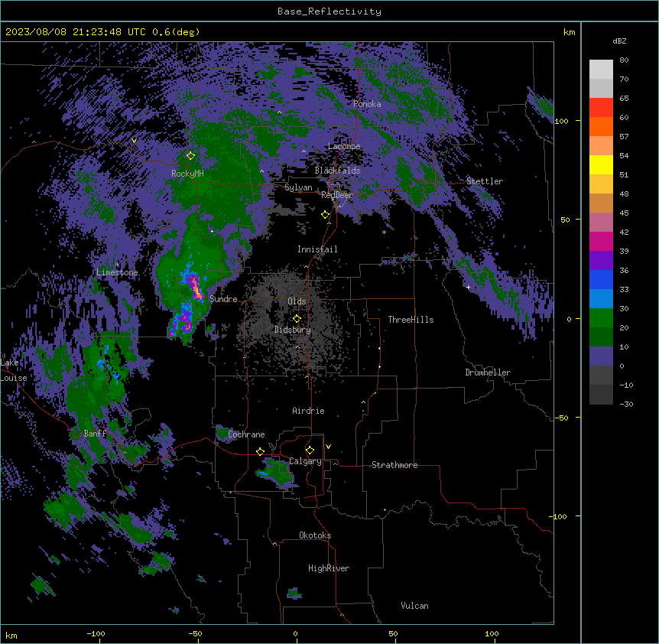Click the dark gray -30 dBZ legend swatch
659x644 pixels.
pyautogui.click(x=601, y=395)
